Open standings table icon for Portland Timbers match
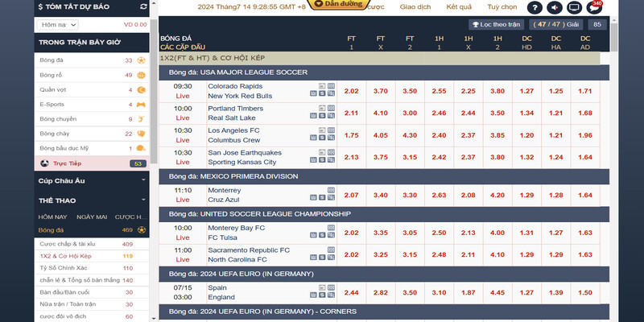644x322 pixels. point(331,115)
